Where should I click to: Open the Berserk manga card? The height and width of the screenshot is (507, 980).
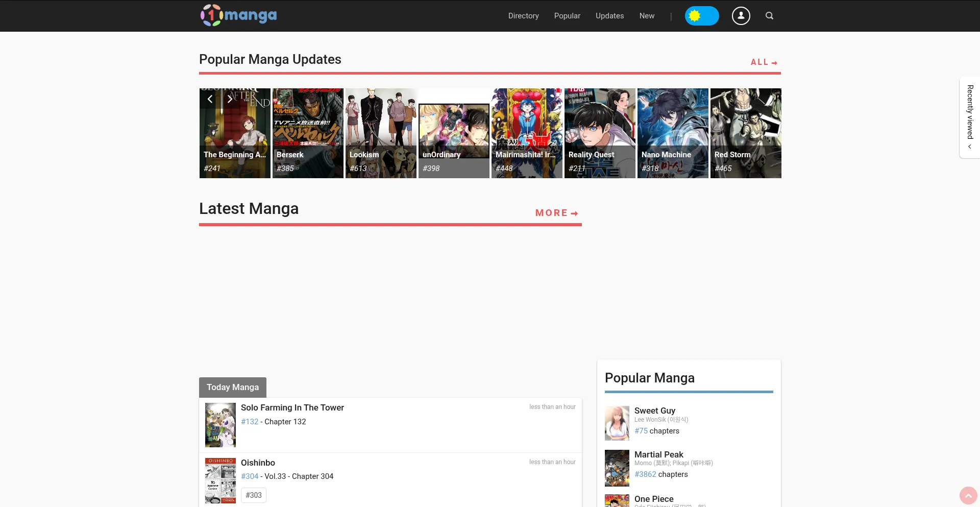[x=308, y=133]
